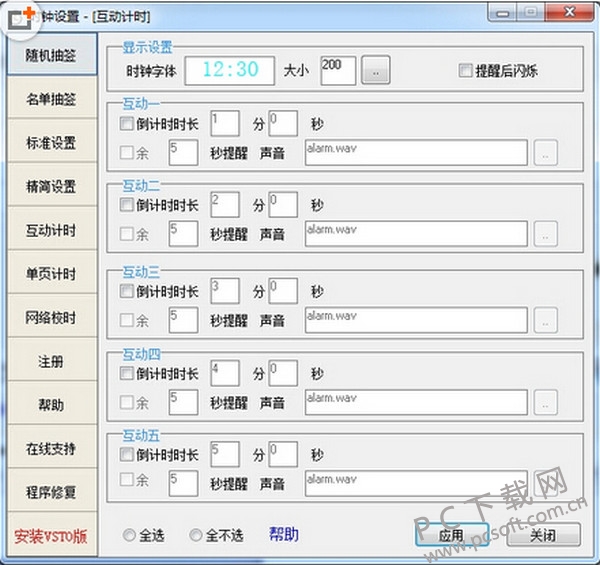Click the alarm.wav sound field in 互动一
The height and width of the screenshot is (565, 600).
point(416,152)
